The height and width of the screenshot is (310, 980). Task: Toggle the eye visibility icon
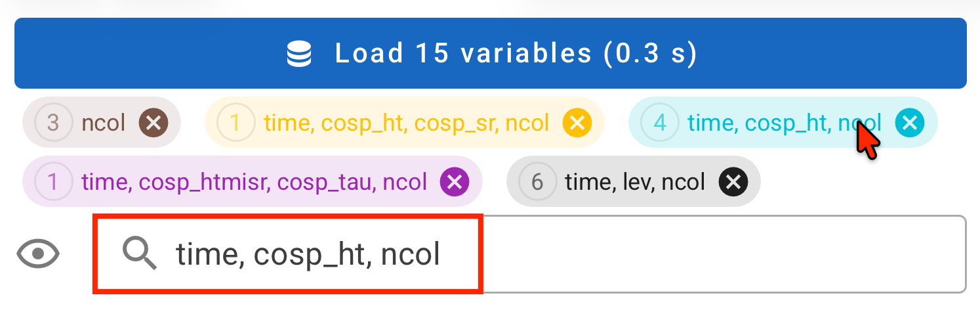point(38,254)
